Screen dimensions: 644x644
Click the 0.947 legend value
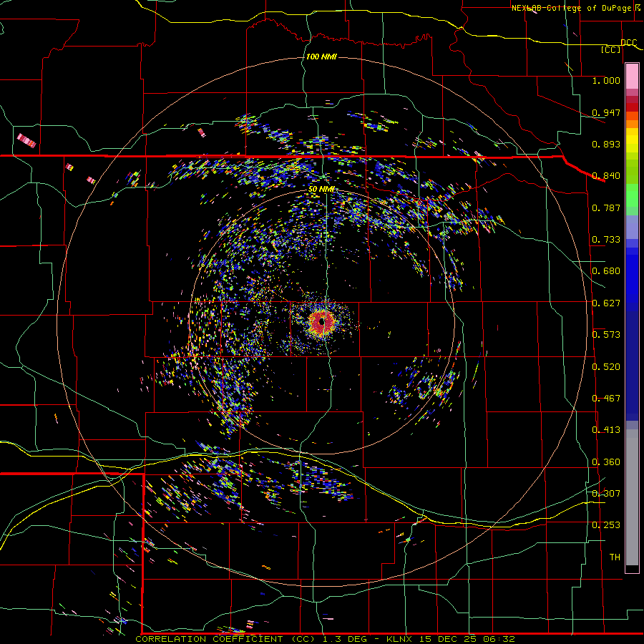click(x=606, y=112)
